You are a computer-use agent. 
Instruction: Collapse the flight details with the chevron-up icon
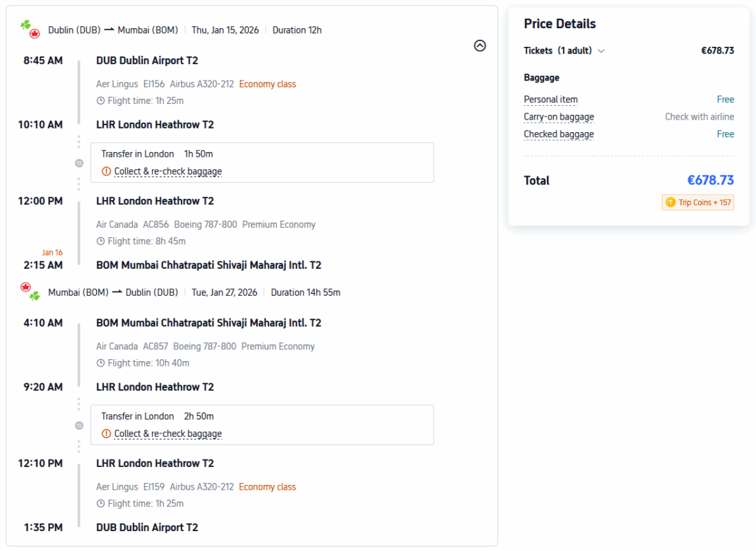[x=480, y=45]
